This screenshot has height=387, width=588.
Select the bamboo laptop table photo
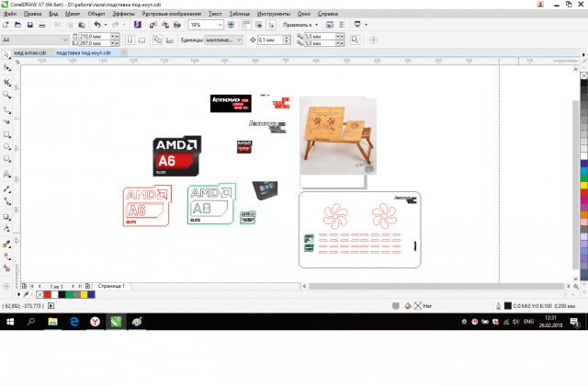click(x=338, y=136)
